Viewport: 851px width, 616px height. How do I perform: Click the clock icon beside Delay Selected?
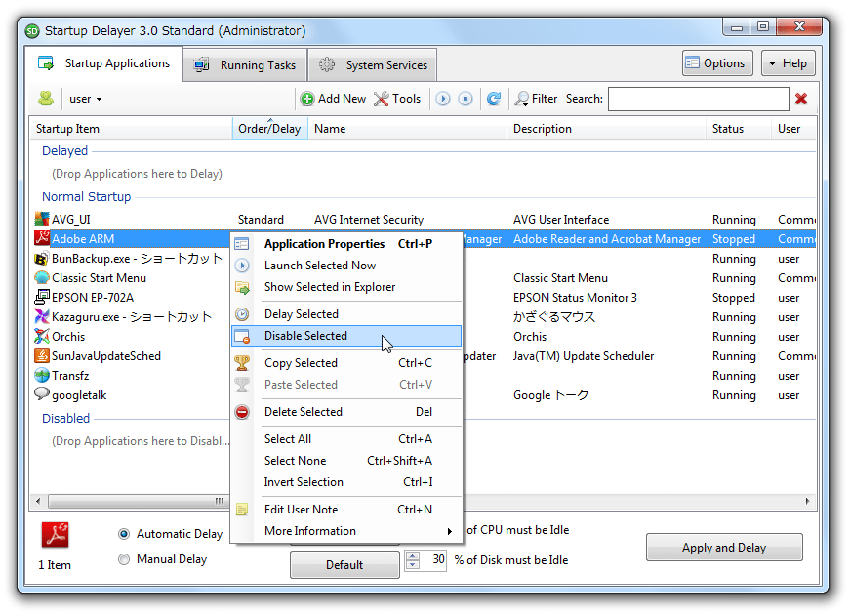tap(242, 314)
